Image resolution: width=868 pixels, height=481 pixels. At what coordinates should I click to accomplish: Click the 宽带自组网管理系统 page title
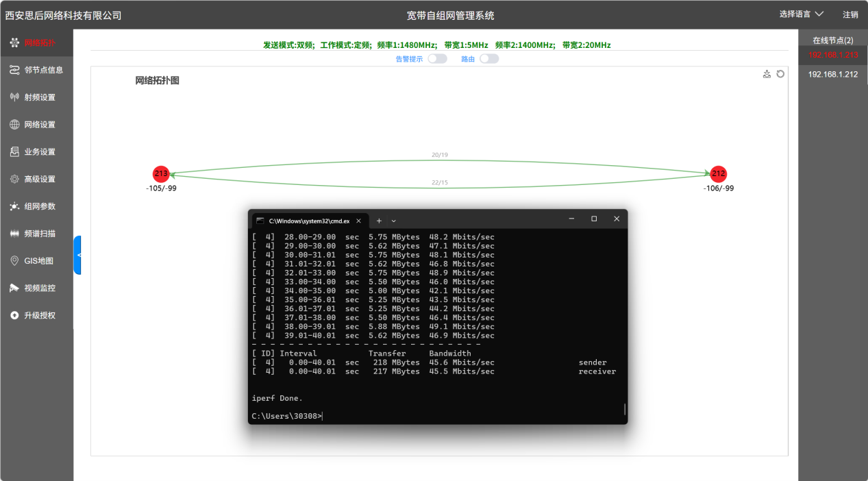[450, 15]
